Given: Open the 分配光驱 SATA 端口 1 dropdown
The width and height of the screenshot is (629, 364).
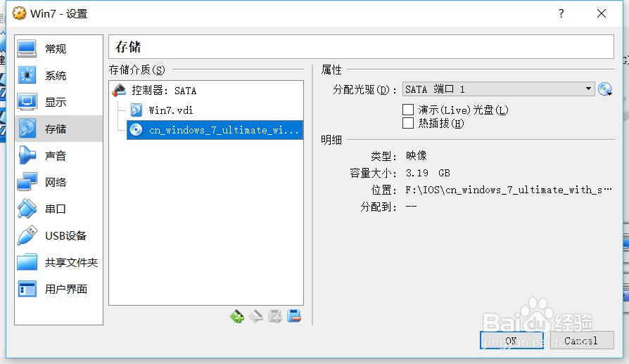Looking at the screenshot, I should coord(499,89).
